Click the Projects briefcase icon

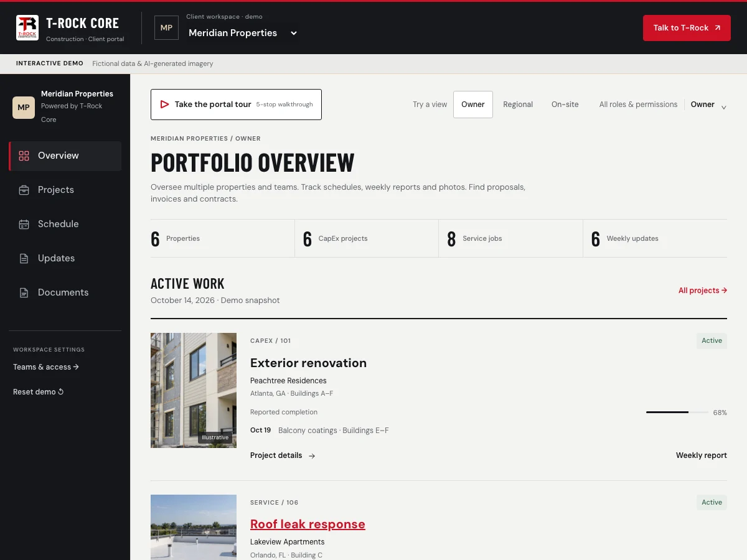(24, 190)
